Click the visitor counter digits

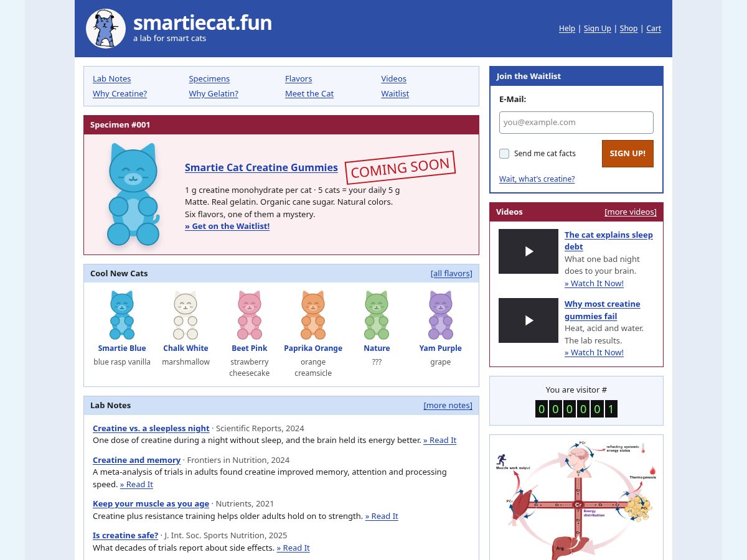pos(576,409)
